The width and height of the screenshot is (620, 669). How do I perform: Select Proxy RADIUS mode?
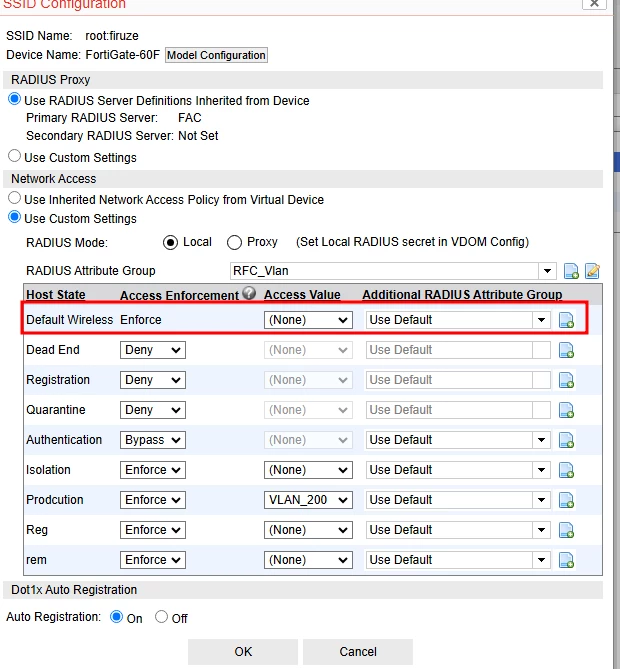pos(234,242)
